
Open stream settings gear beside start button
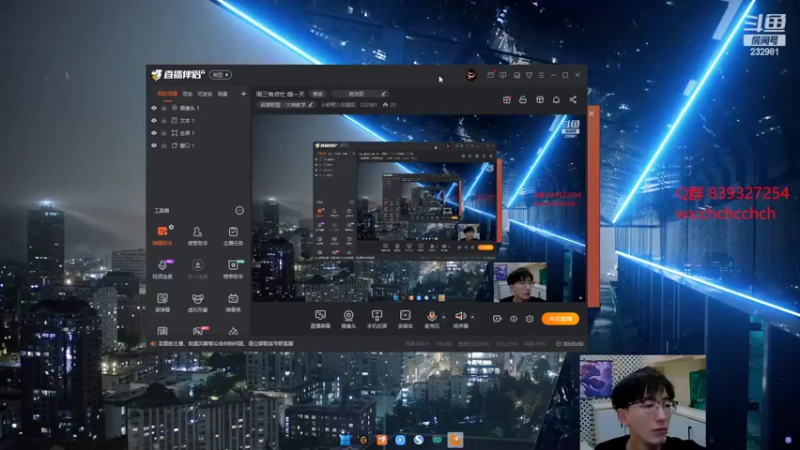pos(530,319)
